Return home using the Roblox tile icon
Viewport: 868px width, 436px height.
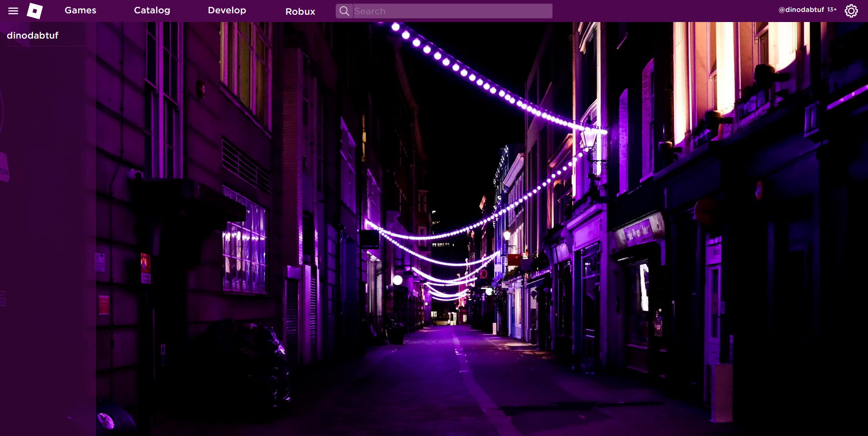[34, 11]
